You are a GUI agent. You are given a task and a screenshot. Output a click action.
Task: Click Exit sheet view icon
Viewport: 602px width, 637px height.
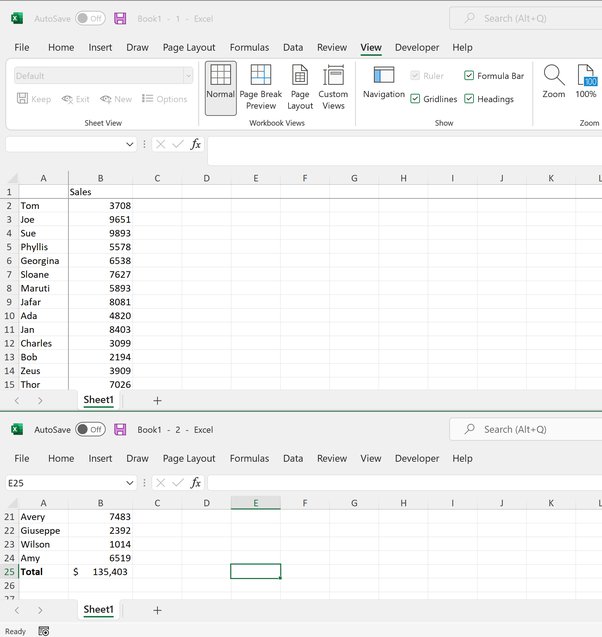coord(75,99)
